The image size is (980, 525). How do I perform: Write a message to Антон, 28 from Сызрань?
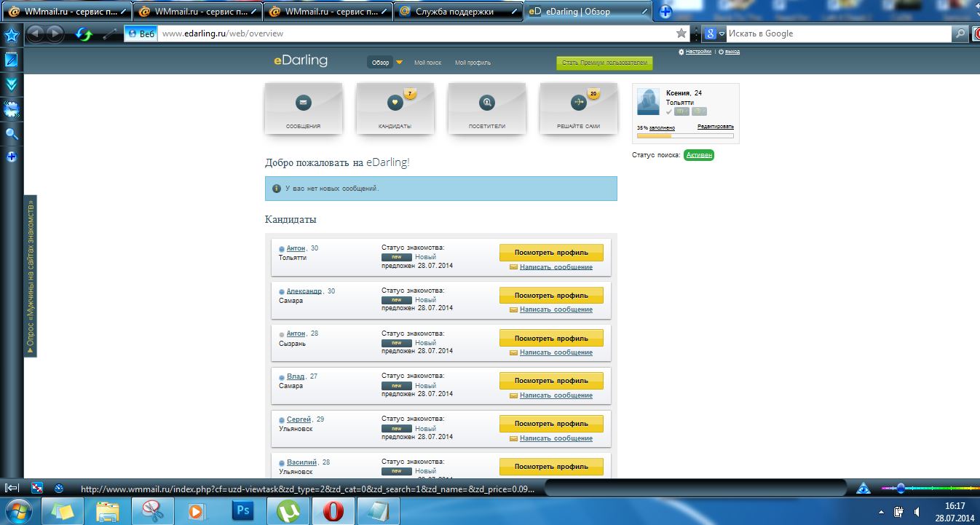(x=556, y=352)
